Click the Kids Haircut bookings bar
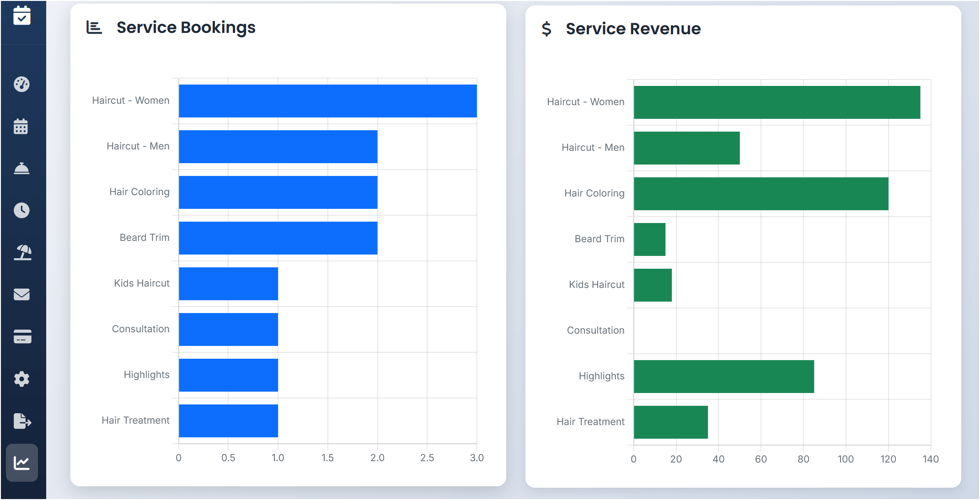 (x=228, y=284)
